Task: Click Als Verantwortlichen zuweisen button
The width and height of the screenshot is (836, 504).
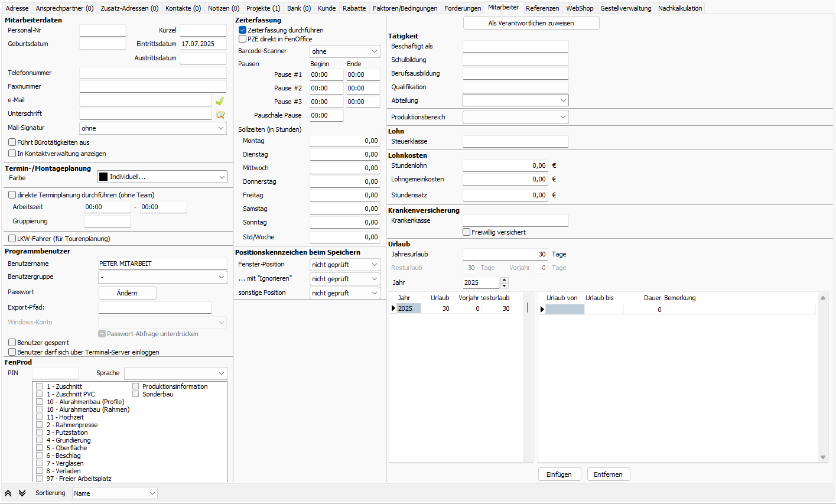Action: click(531, 23)
